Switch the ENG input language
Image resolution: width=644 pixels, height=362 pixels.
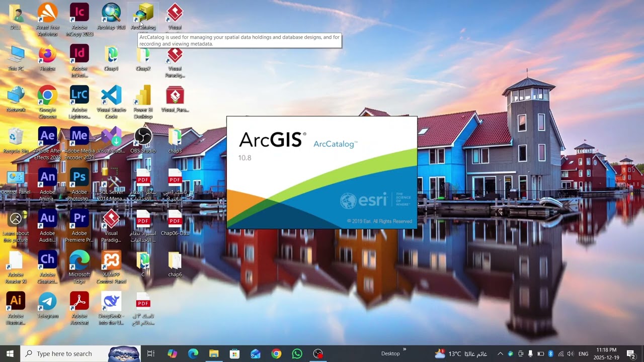(x=583, y=353)
